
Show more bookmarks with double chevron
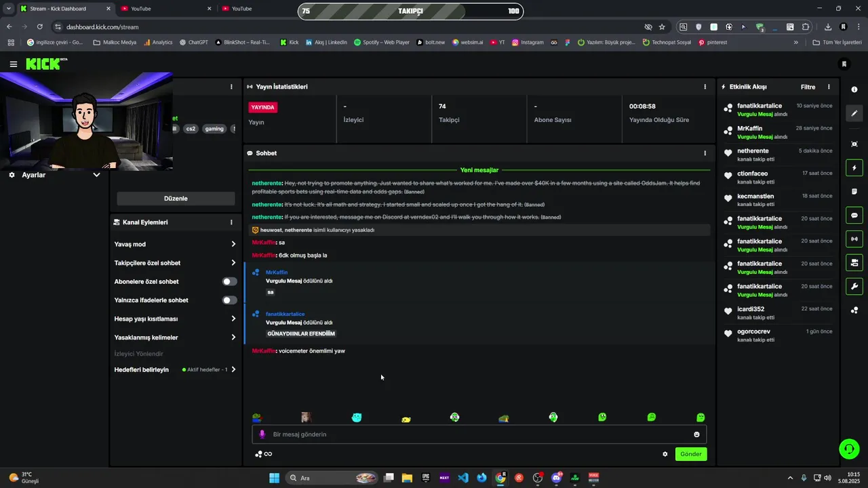click(796, 42)
